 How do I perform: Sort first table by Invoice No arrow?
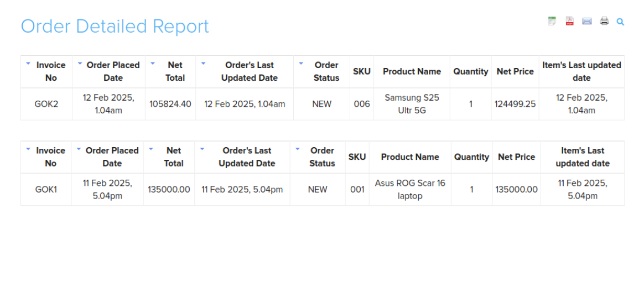pyautogui.click(x=28, y=64)
